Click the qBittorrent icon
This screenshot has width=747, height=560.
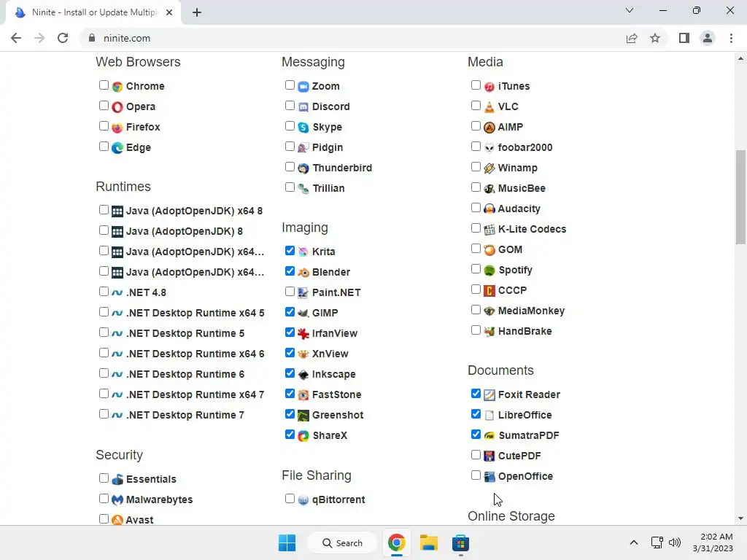point(303,500)
